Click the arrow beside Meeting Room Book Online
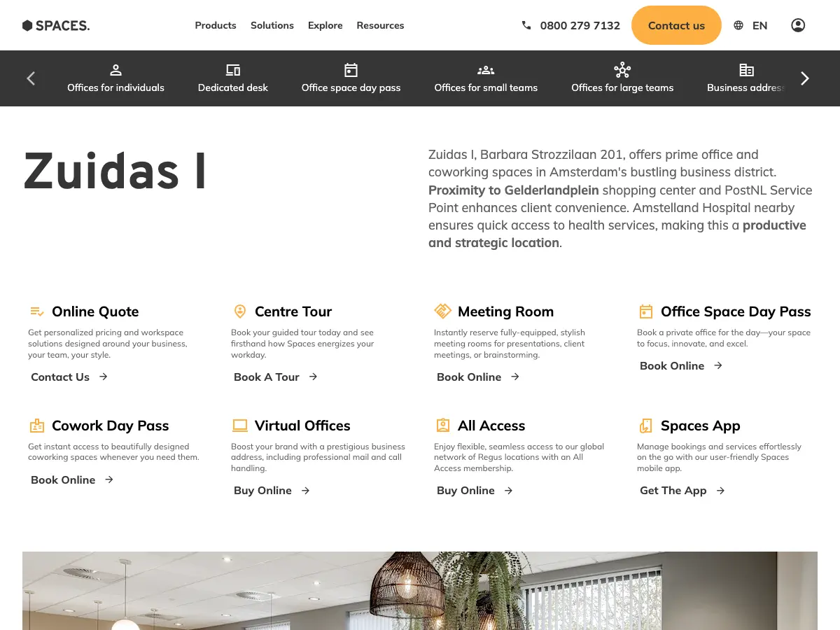Viewport: 840px width, 630px height. point(514,377)
